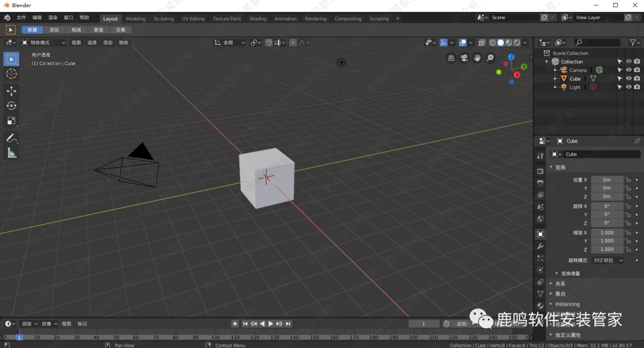Viewport: 644px width, 348px height.
Task: Switch to the Sculpting workspace tab
Action: point(163,18)
